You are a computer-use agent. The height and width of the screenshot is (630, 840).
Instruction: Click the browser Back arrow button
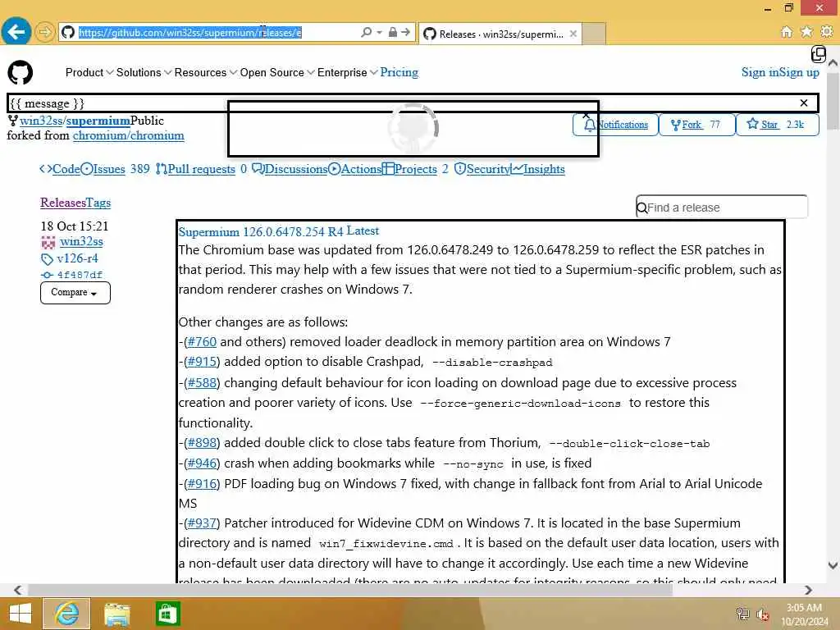[x=16, y=32]
